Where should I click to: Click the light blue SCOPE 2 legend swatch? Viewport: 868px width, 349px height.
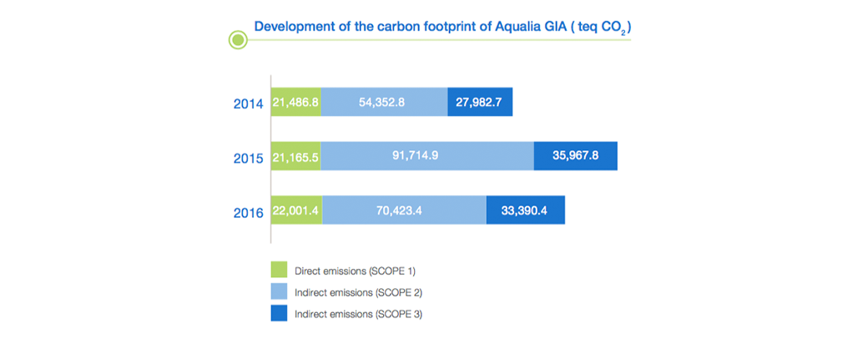(x=279, y=291)
